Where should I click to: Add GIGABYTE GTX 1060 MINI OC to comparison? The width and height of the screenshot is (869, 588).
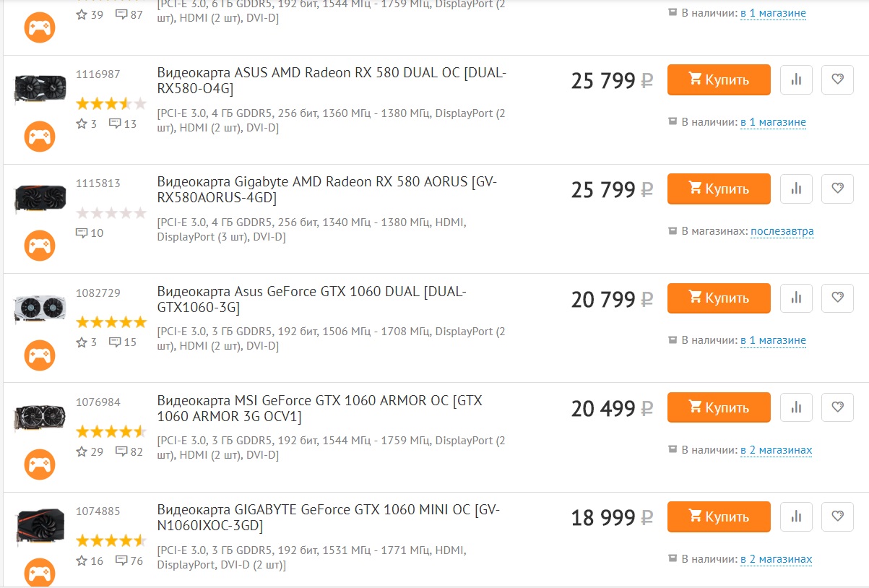[x=796, y=516]
